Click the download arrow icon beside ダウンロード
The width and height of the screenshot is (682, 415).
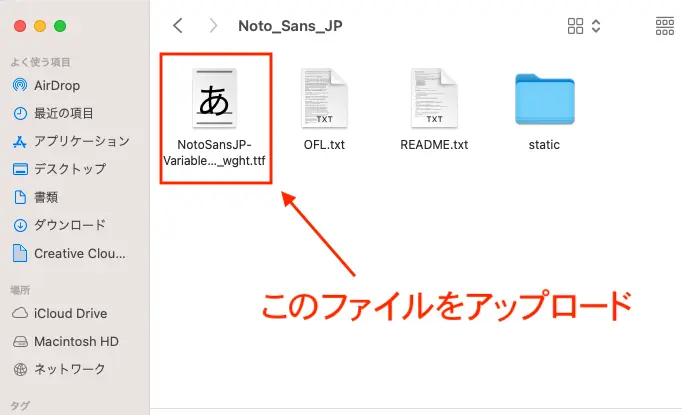point(20,225)
